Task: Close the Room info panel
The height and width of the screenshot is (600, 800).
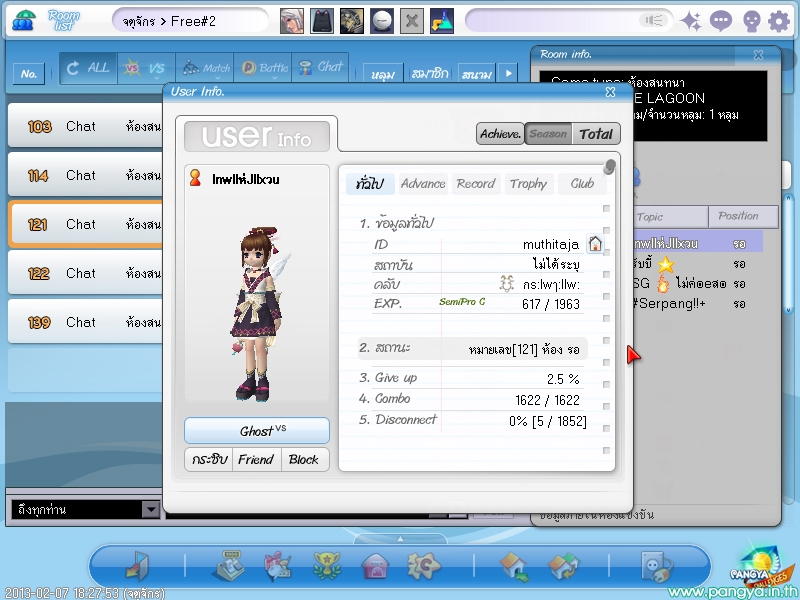Action: (759, 55)
